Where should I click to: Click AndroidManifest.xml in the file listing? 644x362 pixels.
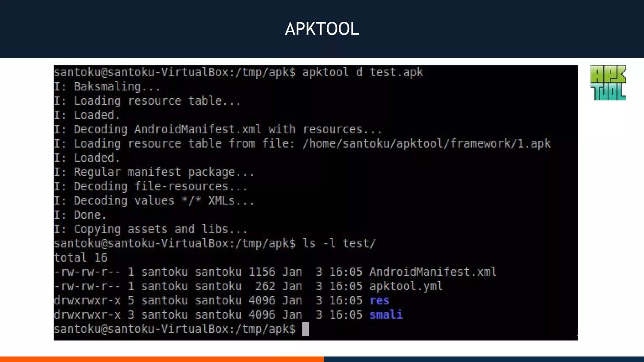pos(433,272)
